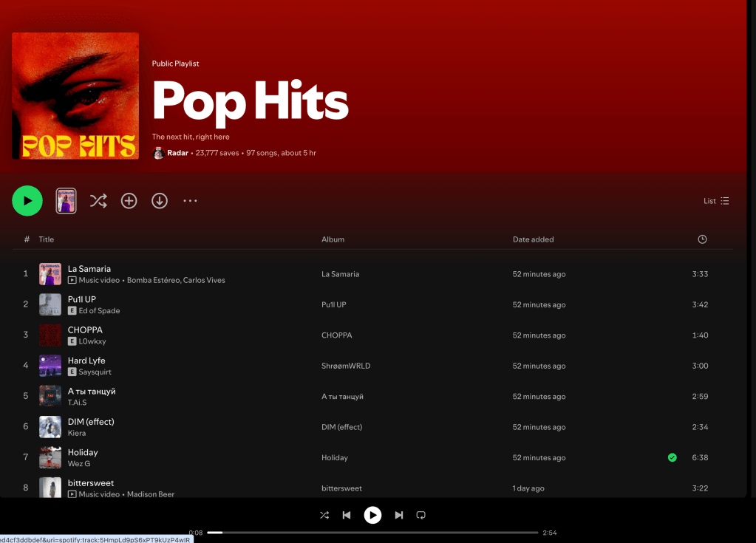Play current track from bottom player bar
The image size is (756, 543).
[x=372, y=515]
